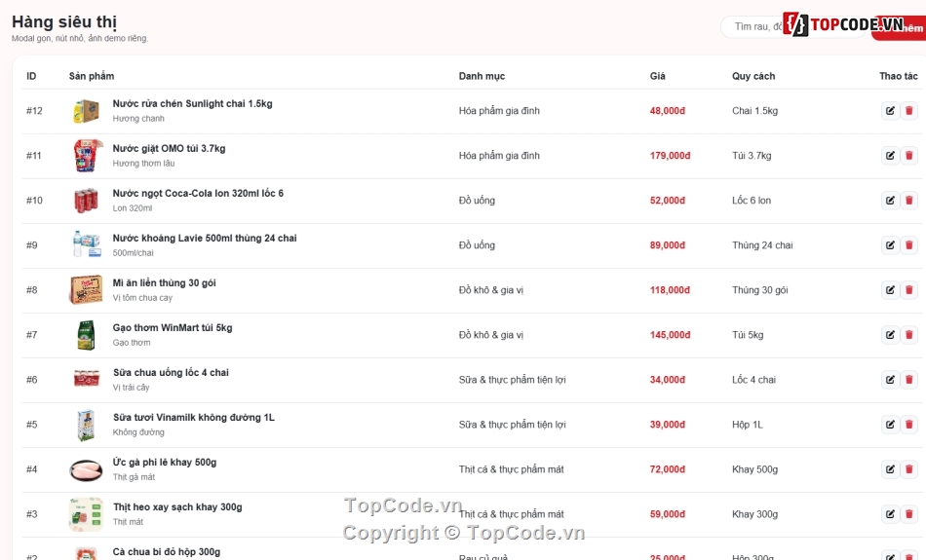Edit the Sữa tươi Vinamilk product
This screenshot has height=560, width=926.
pyautogui.click(x=890, y=425)
